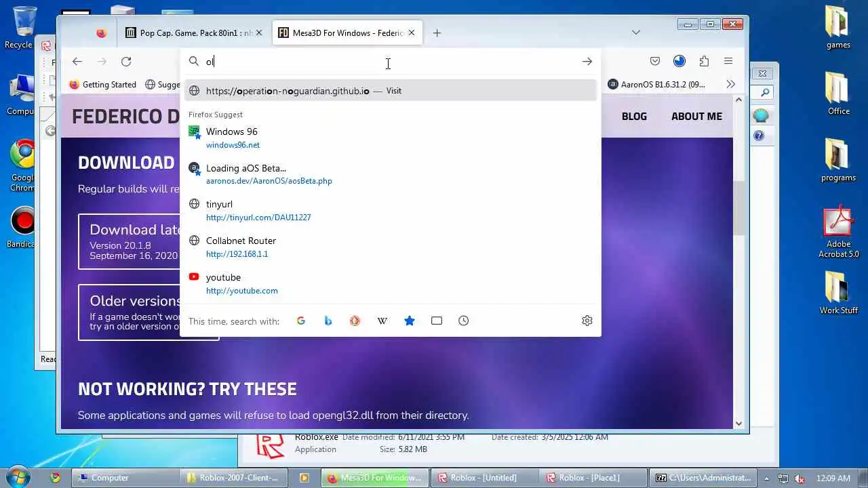Open Getting Started bookmark
Image resolution: width=868 pixels, height=488 pixels.
click(x=102, y=85)
